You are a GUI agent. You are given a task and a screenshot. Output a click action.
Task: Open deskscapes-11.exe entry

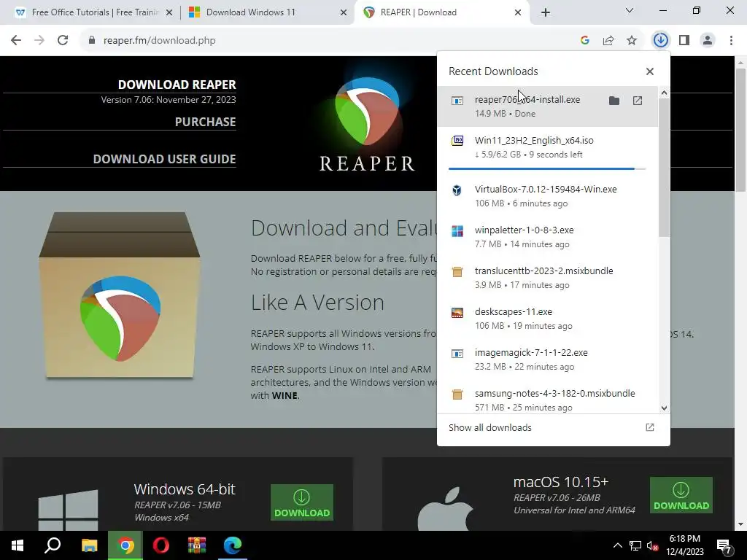pyautogui.click(x=547, y=319)
